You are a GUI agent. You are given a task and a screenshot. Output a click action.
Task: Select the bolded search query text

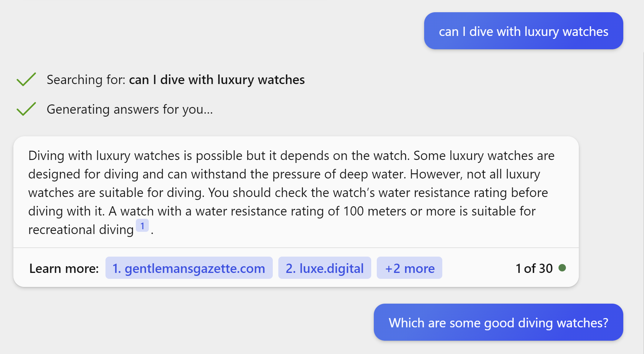[217, 80]
